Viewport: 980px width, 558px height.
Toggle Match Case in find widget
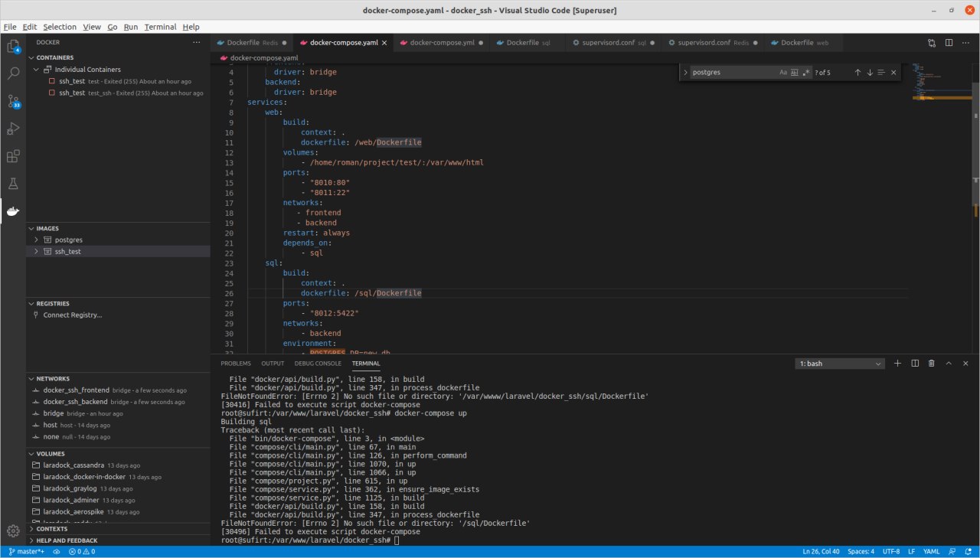(x=783, y=73)
